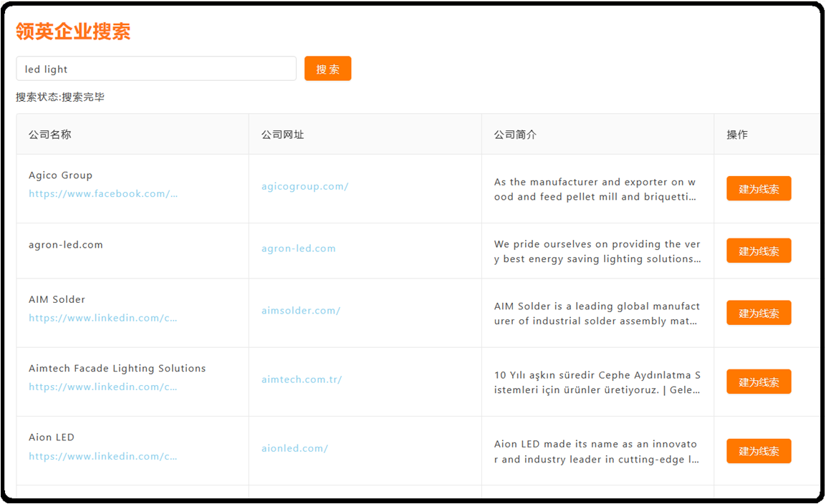Click the search input containing 'led light'
Screen dimensions: 826x504
click(x=156, y=69)
